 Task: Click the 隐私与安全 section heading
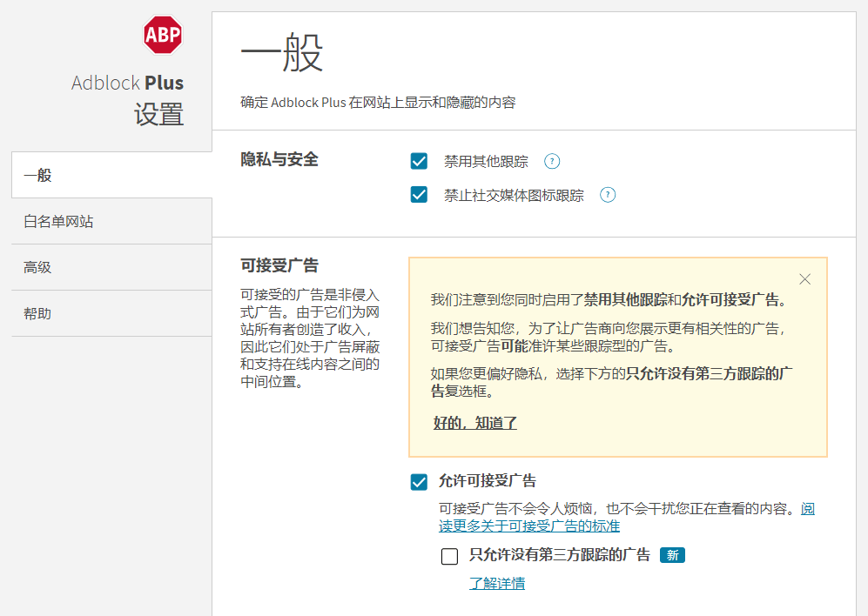tap(279, 159)
